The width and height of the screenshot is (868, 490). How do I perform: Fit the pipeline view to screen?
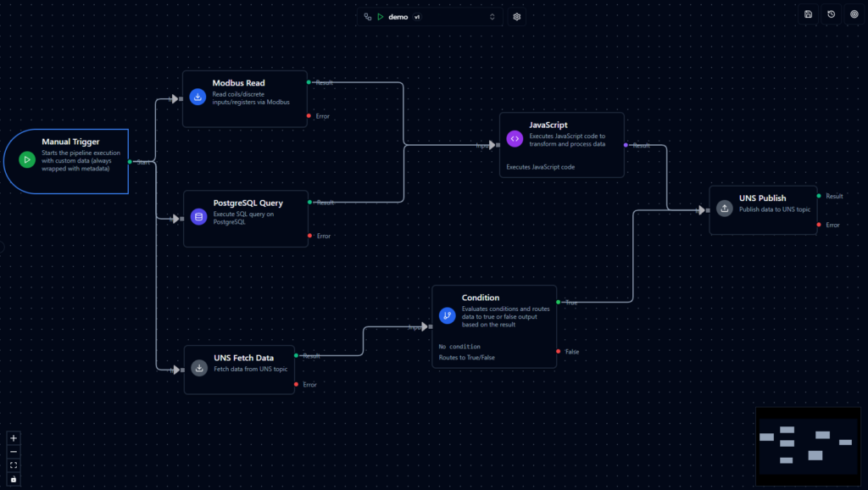coord(14,465)
